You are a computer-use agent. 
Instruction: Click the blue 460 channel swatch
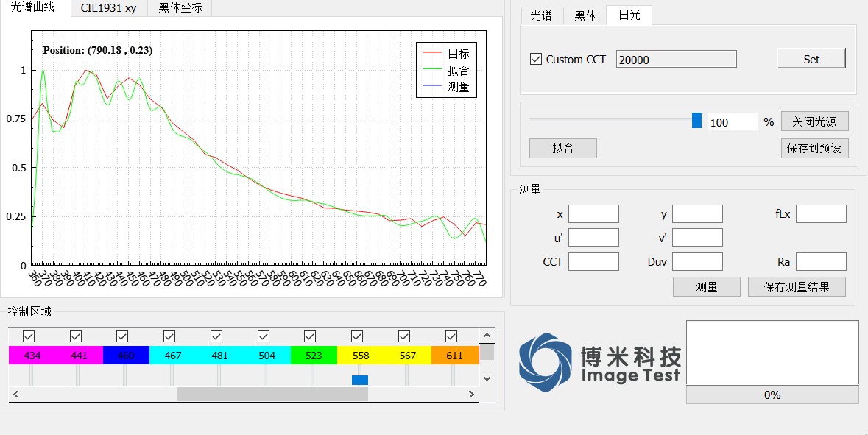pyautogui.click(x=126, y=356)
